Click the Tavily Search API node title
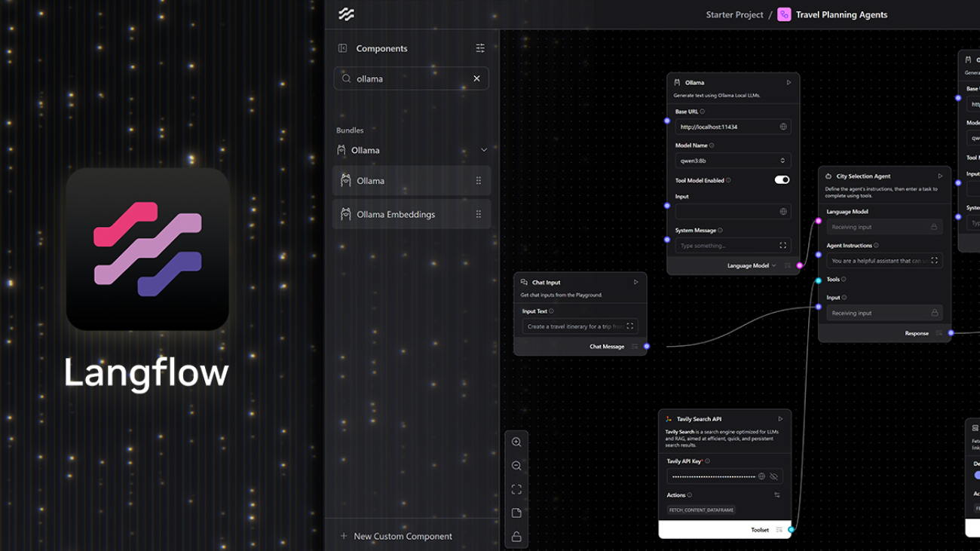Image resolution: width=980 pixels, height=551 pixels. coord(699,419)
